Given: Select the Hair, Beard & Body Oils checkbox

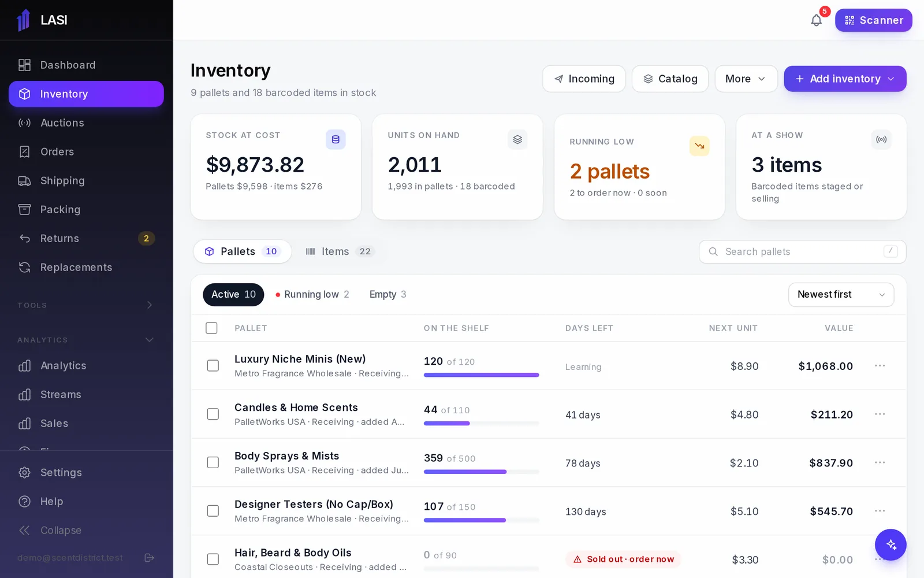Looking at the screenshot, I should 213,560.
